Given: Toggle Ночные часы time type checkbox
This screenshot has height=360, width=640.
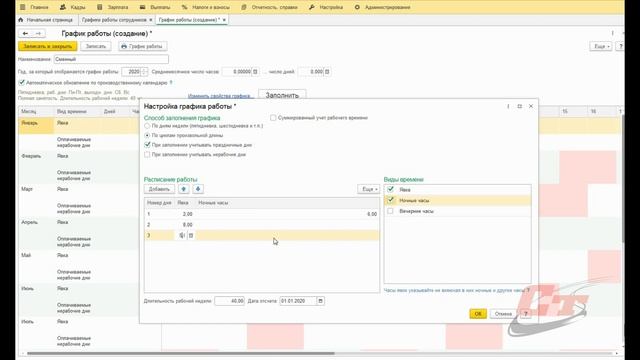Looking at the screenshot, I should pos(391,200).
